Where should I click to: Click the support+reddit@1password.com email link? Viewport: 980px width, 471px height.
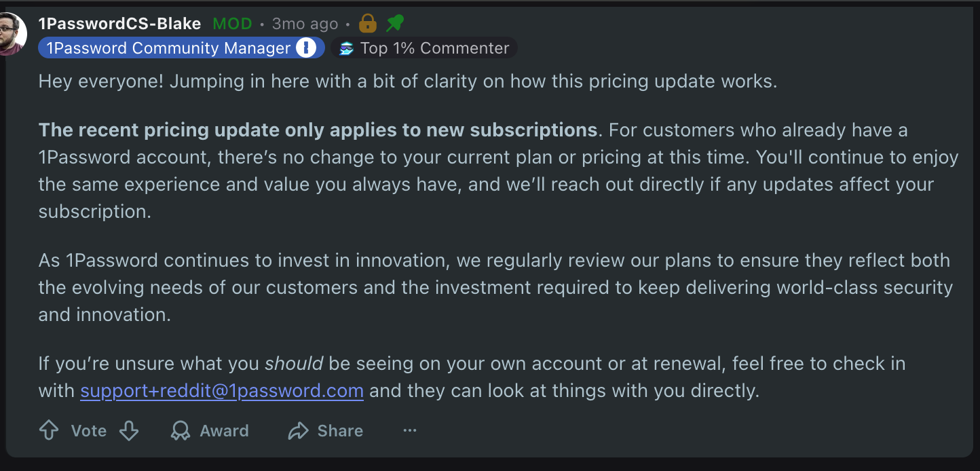tap(222, 391)
